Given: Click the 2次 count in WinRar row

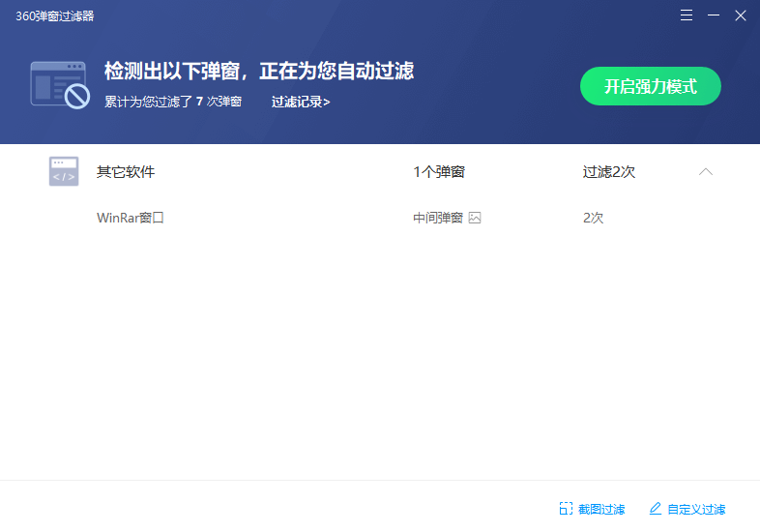Looking at the screenshot, I should coord(594,218).
